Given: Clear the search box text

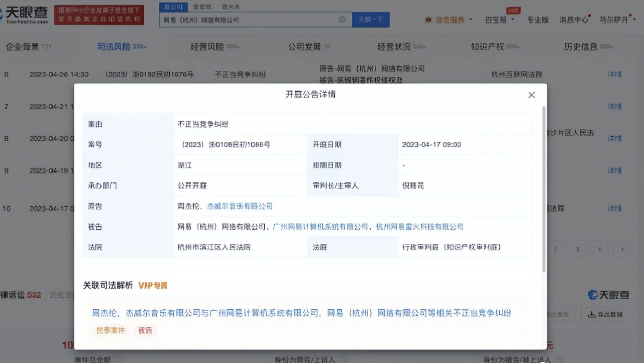Looking at the screenshot, I should point(342,20).
